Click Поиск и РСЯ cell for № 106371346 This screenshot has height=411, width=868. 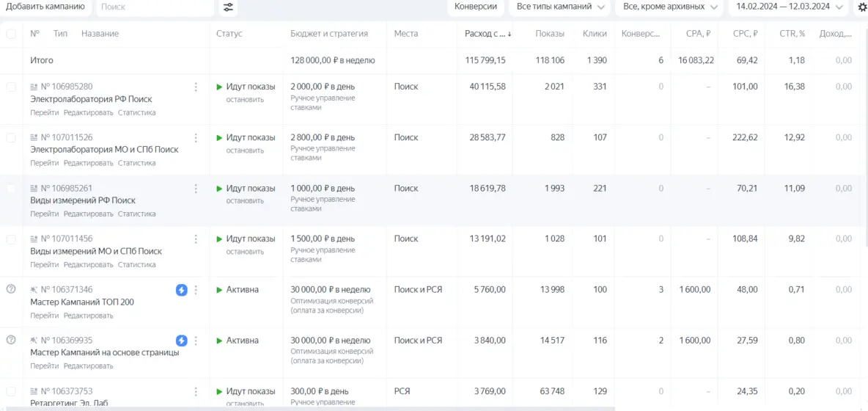point(418,290)
